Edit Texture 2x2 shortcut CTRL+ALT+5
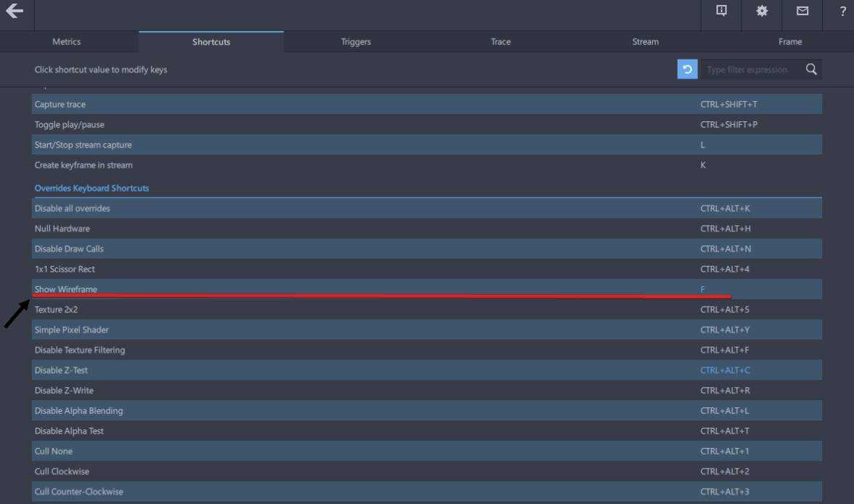This screenshot has width=854, height=504. coord(725,309)
